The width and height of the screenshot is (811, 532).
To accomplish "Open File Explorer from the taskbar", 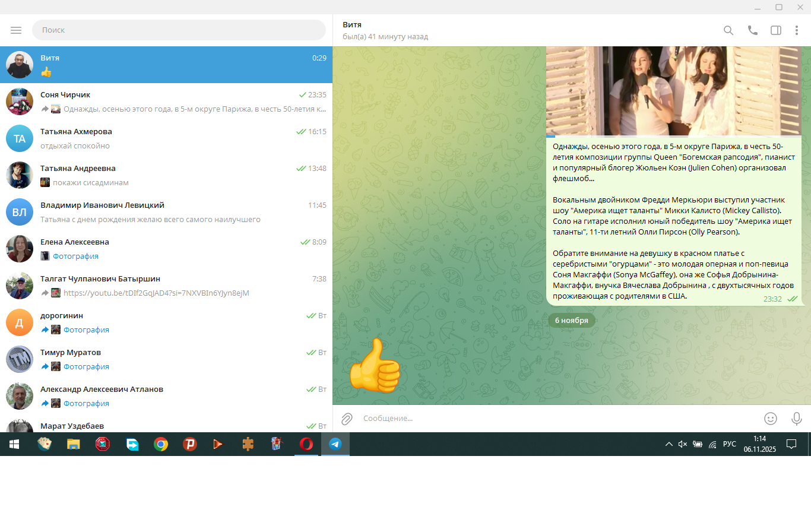I will [x=73, y=444].
